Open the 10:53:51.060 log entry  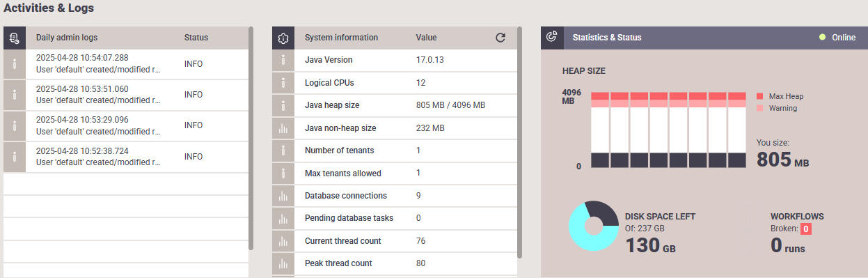pyautogui.click(x=126, y=95)
